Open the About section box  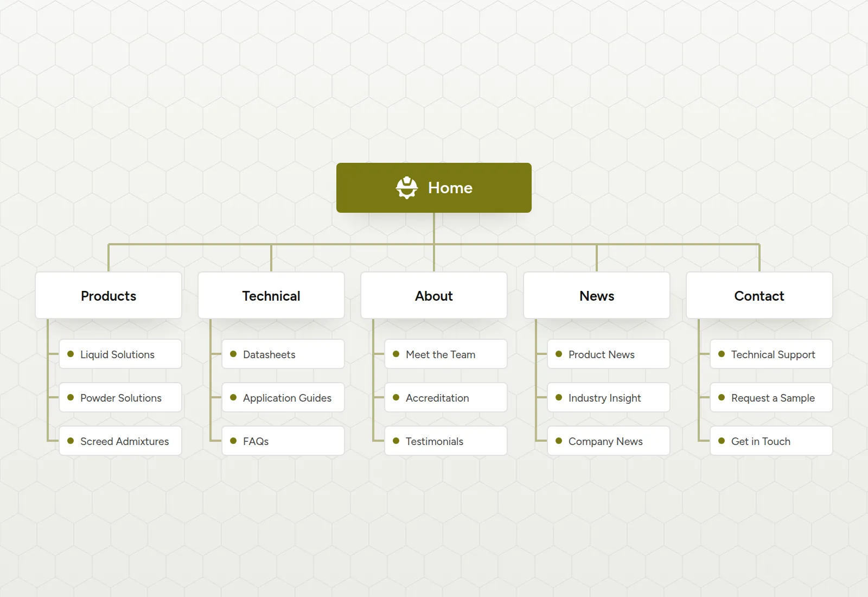(434, 295)
